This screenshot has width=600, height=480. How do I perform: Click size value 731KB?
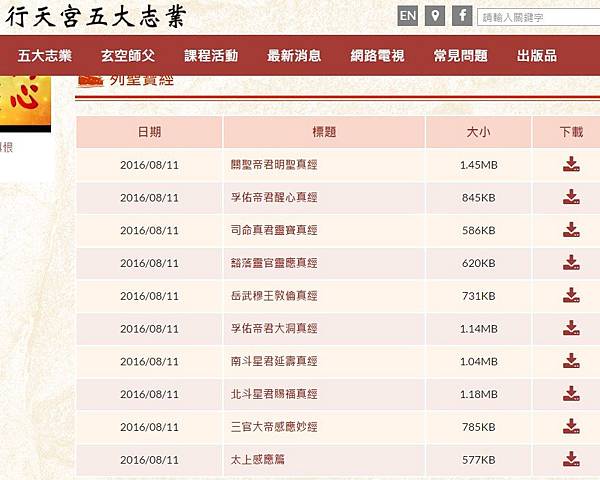click(478, 296)
